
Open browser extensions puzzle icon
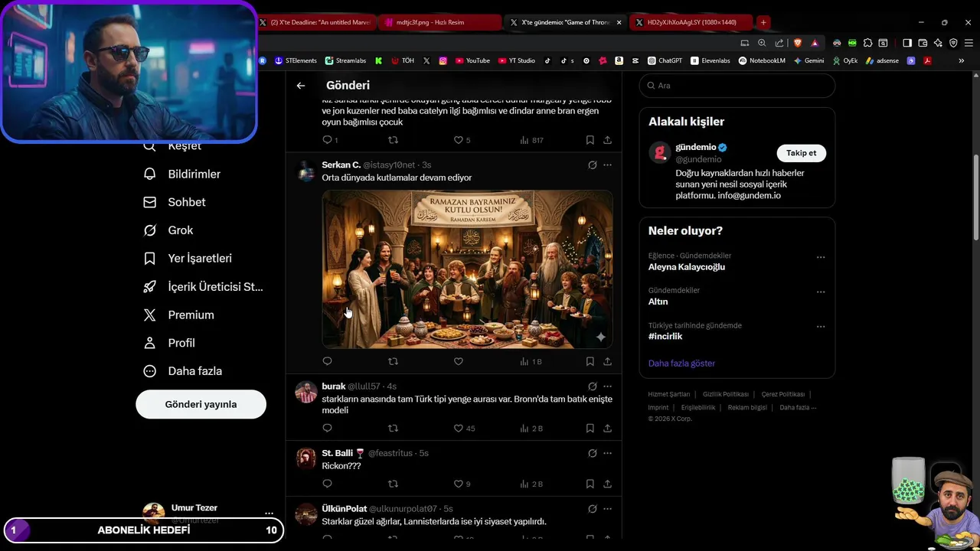tap(867, 43)
